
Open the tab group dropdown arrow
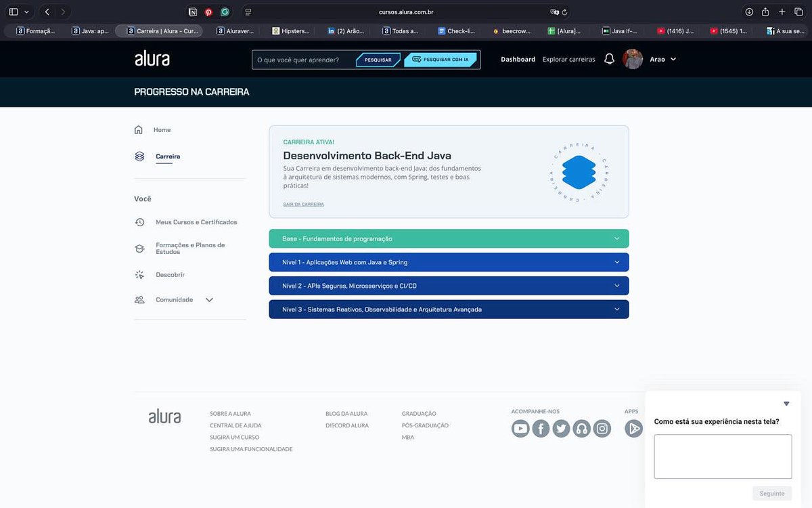tap(26, 12)
